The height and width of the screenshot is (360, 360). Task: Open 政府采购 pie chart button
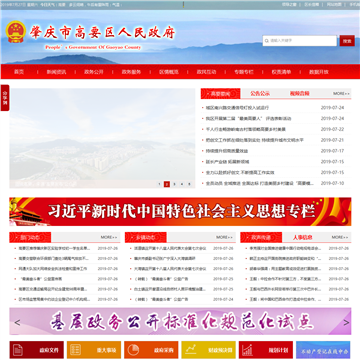(151, 350)
